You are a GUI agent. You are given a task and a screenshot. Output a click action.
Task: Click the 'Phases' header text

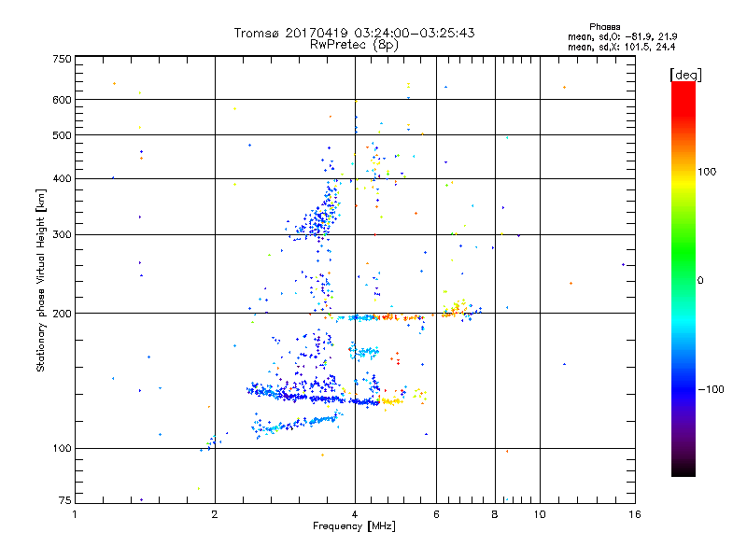pyautogui.click(x=604, y=27)
